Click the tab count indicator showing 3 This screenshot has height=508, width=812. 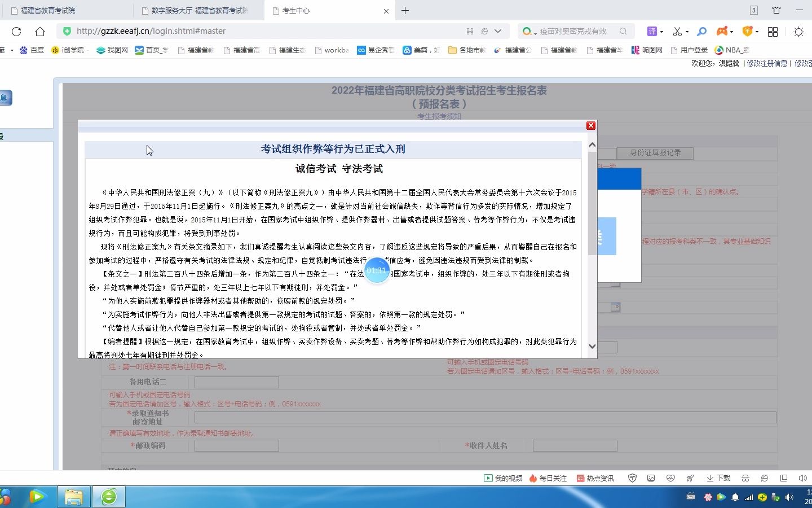753,10
